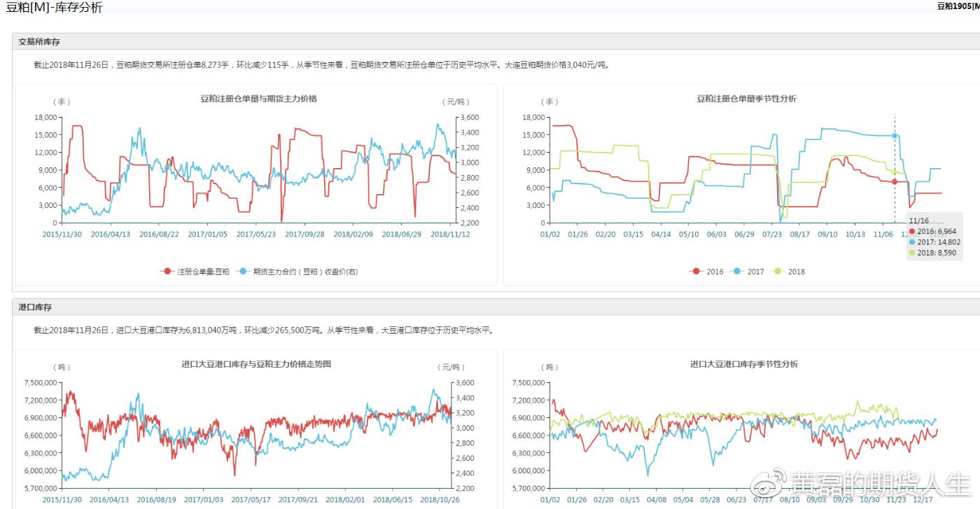Click the 2016/08/19 axis date label

tap(156, 500)
